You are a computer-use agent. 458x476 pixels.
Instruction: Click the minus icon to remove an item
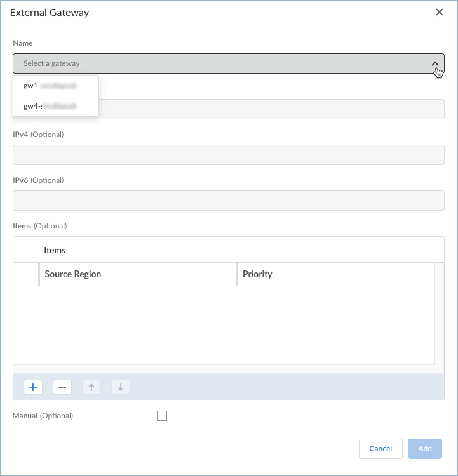pyautogui.click(x=62, y=387)
